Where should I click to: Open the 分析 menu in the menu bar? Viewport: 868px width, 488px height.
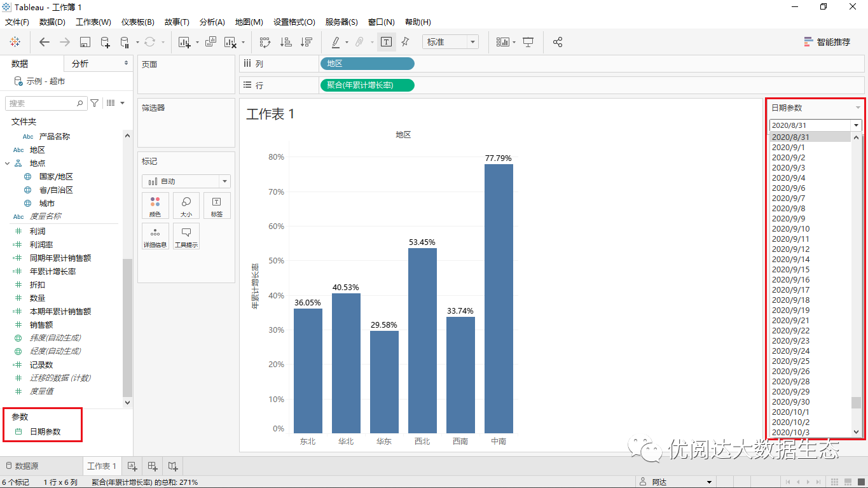click(x=212, y=22)
